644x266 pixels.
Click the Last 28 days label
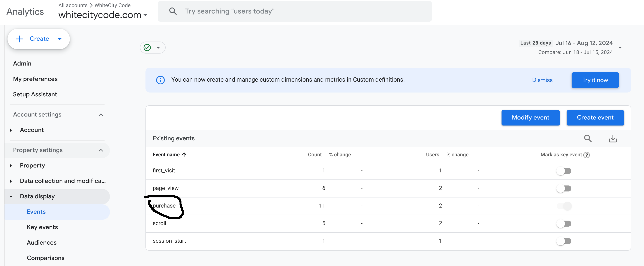[x=536, y=43]
